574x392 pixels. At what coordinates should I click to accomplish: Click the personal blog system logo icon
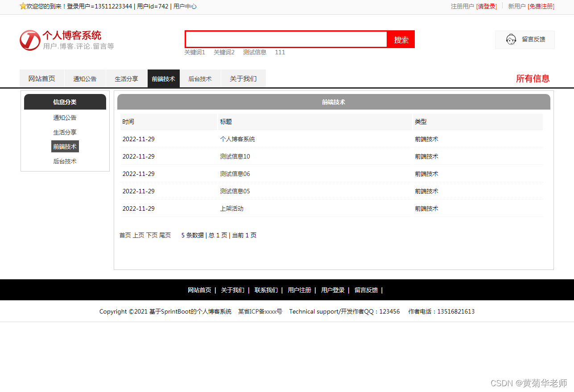(29, 40)
